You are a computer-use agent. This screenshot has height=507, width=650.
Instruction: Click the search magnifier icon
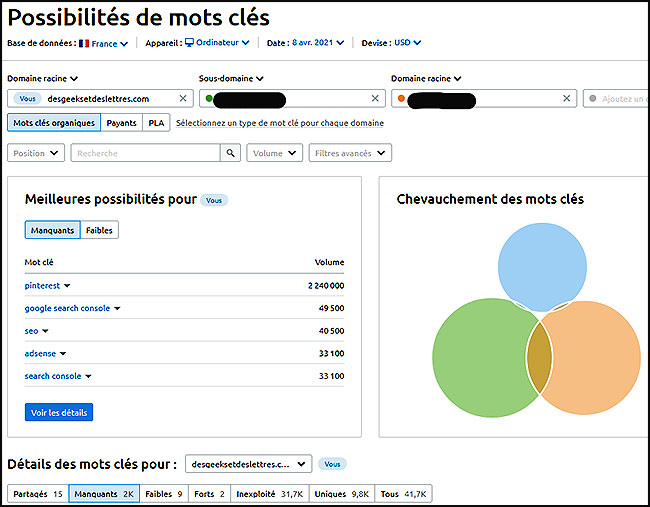point(230,153)
